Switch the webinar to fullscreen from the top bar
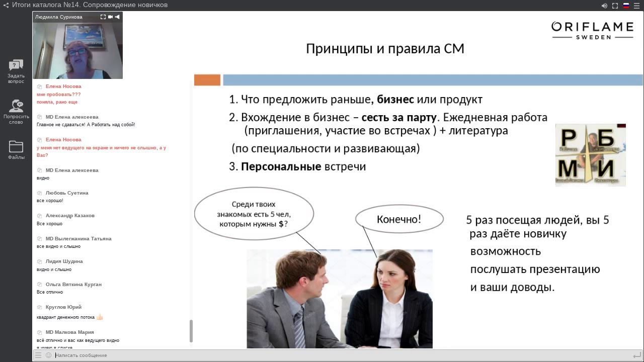 coord(615,6)
